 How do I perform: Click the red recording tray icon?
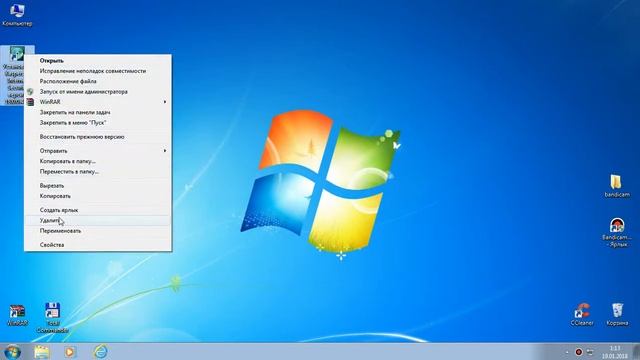point(578,352)
